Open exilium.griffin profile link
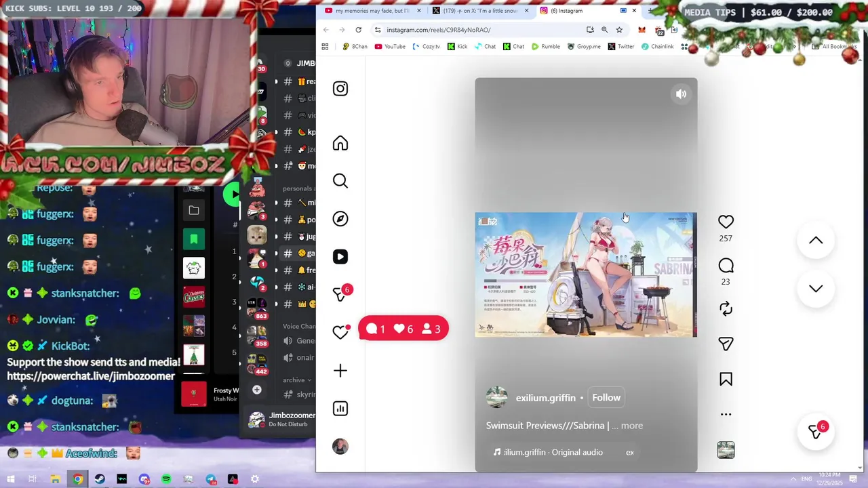Image resolution: width=868 pixels, height=488 pixels. [x=546, y=398]
